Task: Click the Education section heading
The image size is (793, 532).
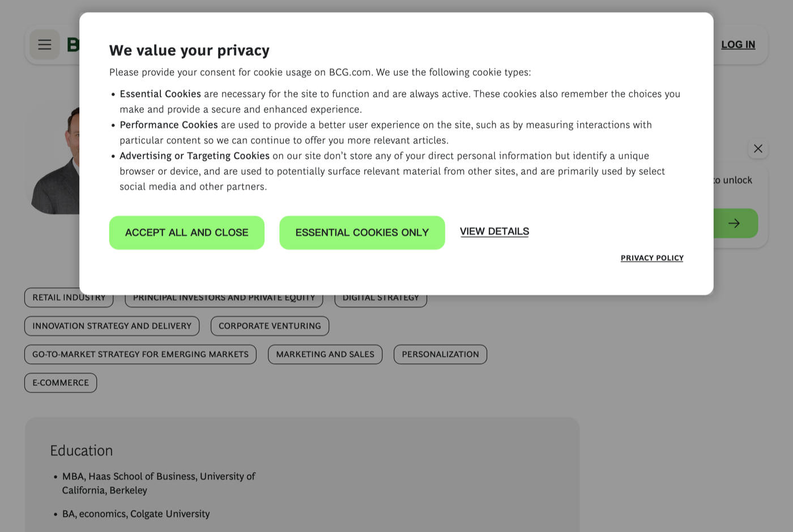Action: click(x=82, y=451)
